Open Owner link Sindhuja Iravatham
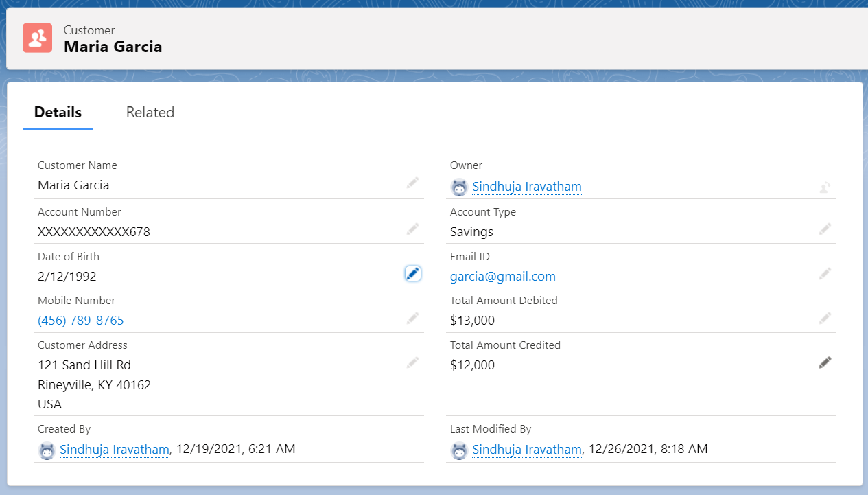 coord(526,187)
